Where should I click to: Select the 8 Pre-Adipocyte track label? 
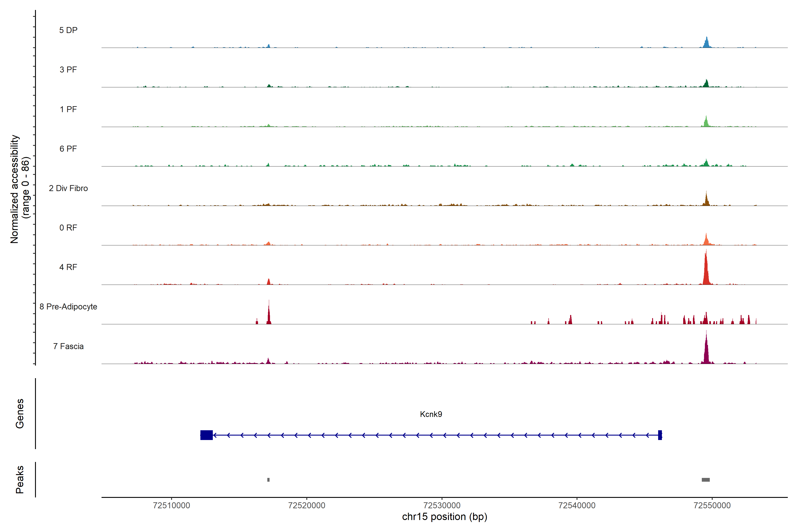click(x=68, y=307)
